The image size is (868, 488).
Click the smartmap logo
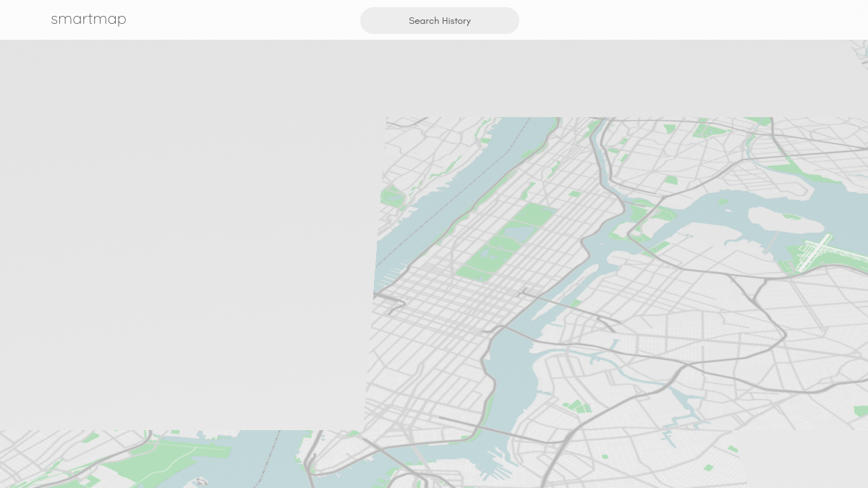88,20
